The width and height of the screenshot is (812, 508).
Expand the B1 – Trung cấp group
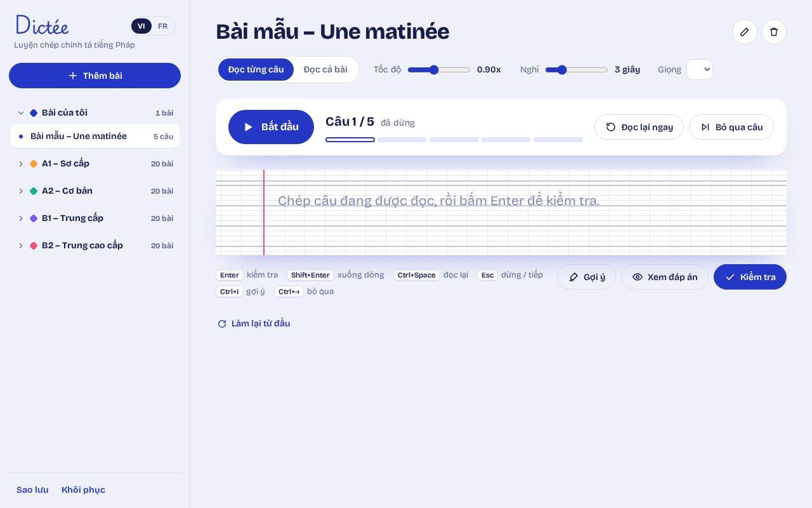(x=21, y=218)
